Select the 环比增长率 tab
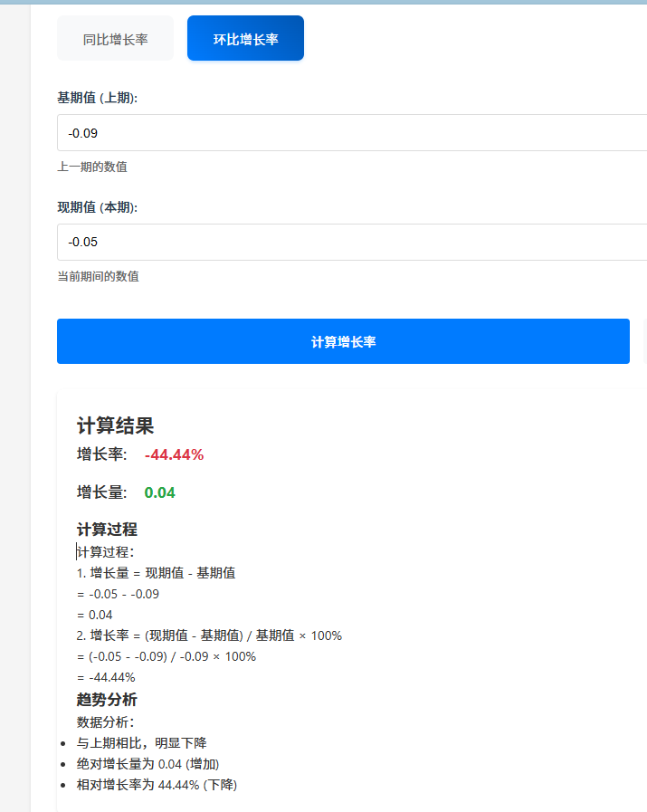 [245, 38]
